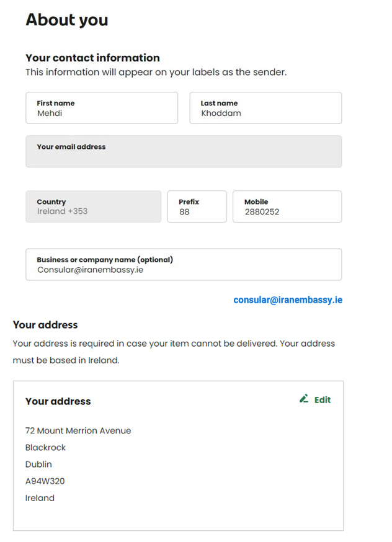Click the sender labels information text

(156, 72)
